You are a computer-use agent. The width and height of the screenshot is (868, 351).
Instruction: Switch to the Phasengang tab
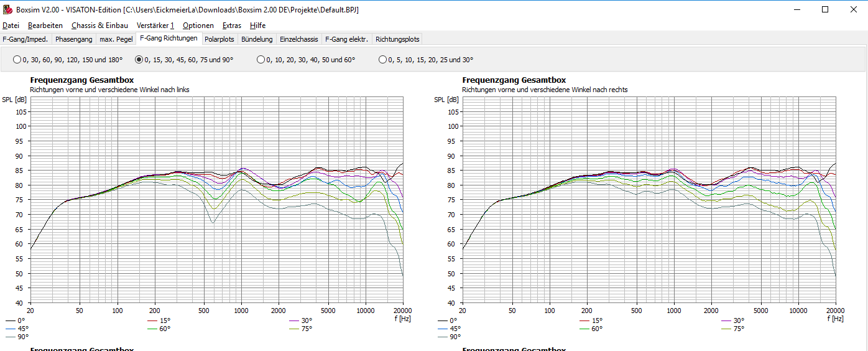pyautogui.click(x=73, y=39)
